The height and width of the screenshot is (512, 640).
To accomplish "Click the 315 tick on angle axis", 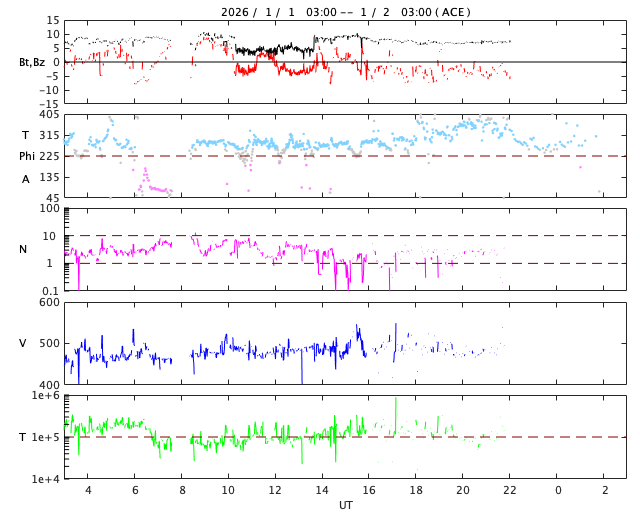I will [x=48, y=135].
